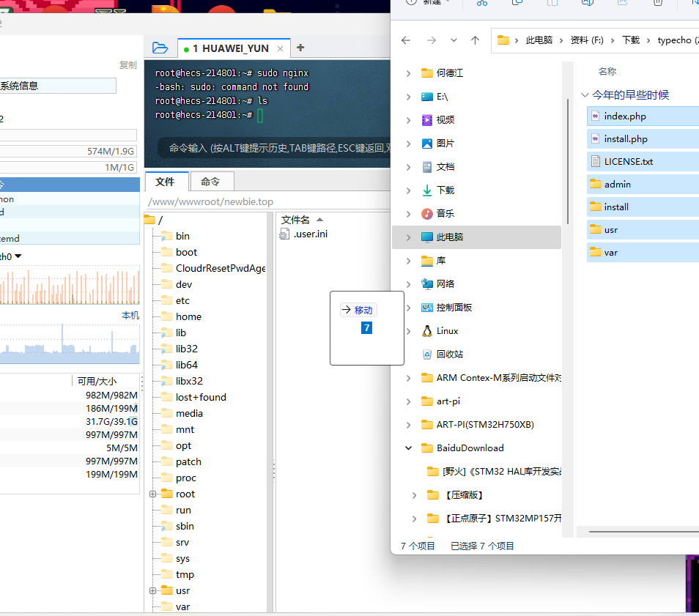Select the ART-PI(STM32H750XB) folder

coord(478,424)
